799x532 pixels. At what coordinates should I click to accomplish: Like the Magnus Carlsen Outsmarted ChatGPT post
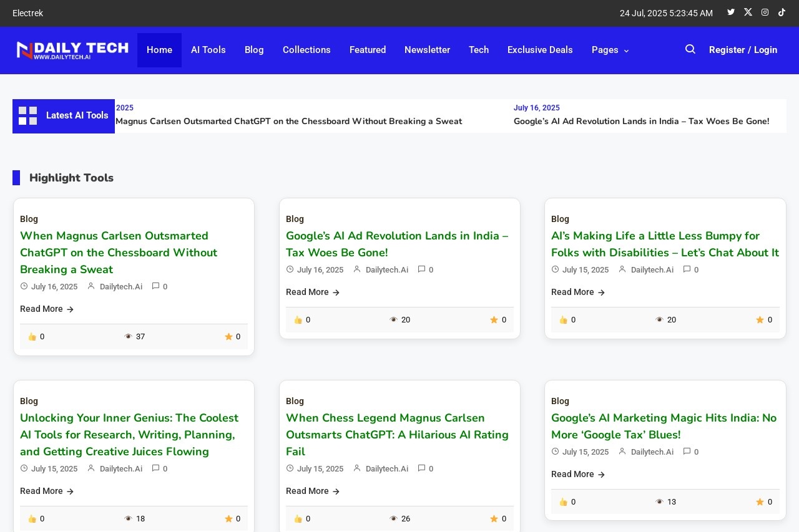coord(31,337)
